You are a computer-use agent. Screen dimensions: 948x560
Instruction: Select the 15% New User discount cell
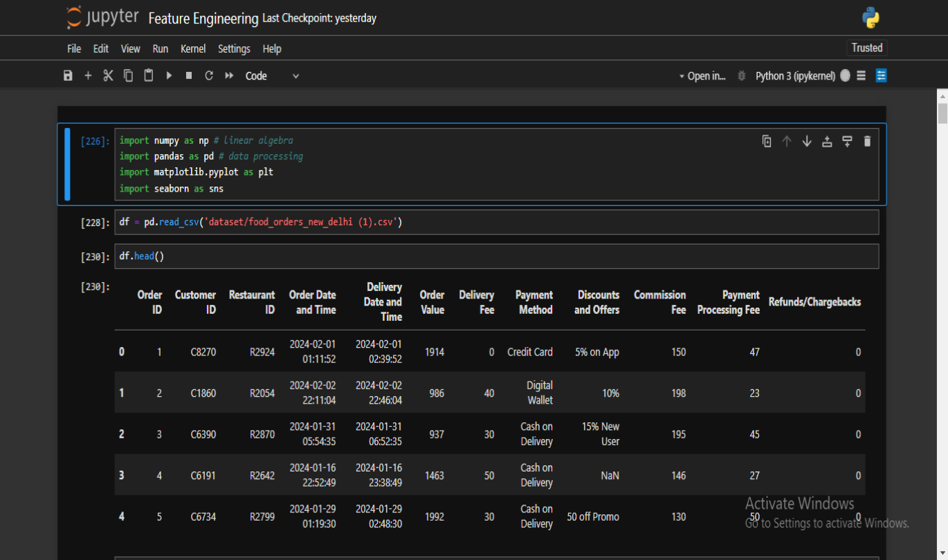[x=601, y=434]
